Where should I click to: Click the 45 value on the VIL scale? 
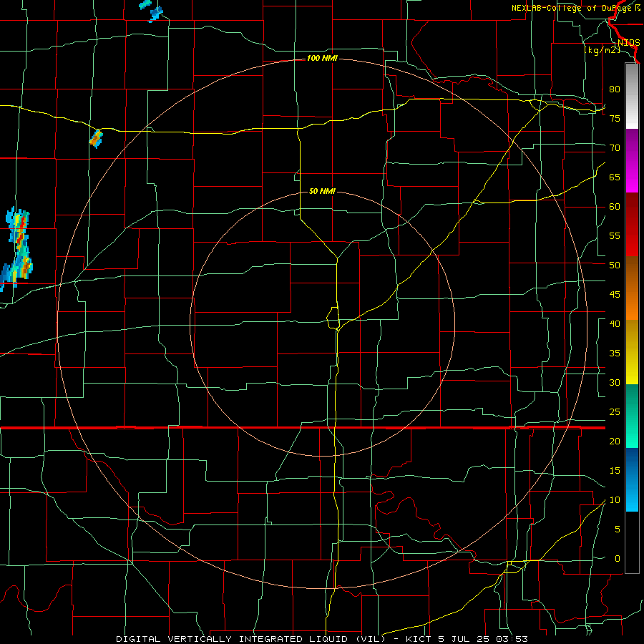pos(615,295)
